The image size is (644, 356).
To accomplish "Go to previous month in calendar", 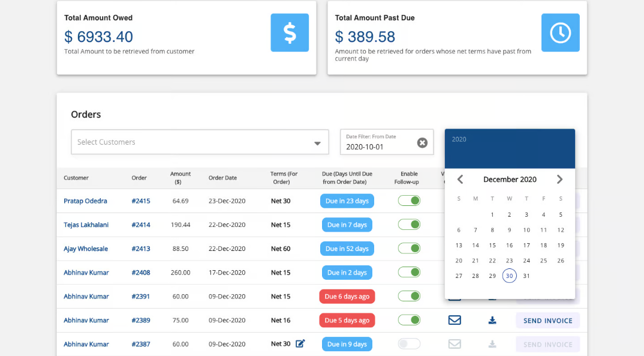I will [x=460, y=180].
